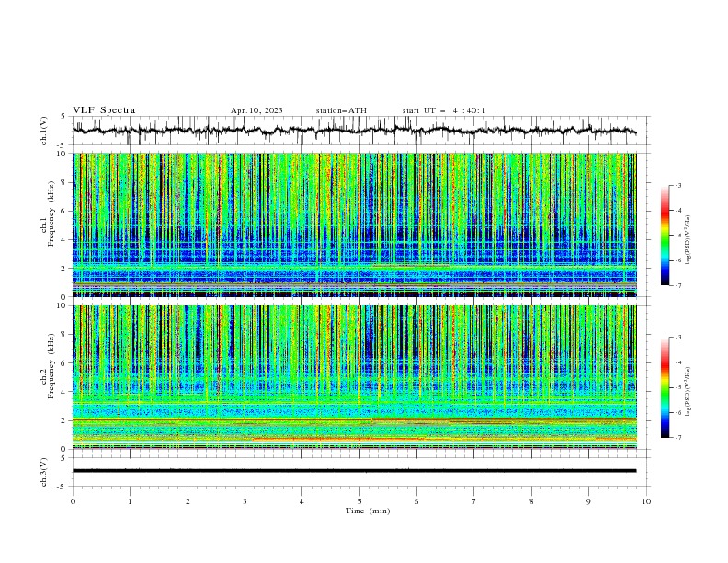The height and width of the screenshot is (563, 728).
Task: Click the time axis tick label '5'
Action: 359,501
